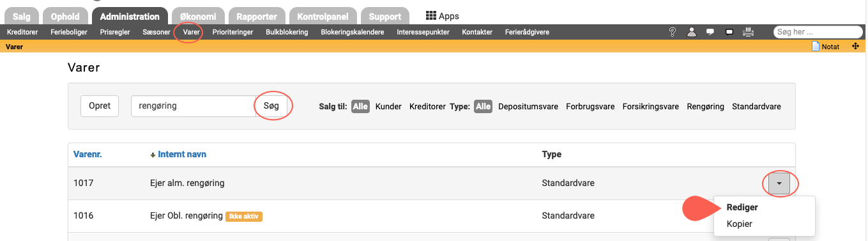The image size is (868, 241).
Task: Open the help question mark icon
Action: (673, 32)
